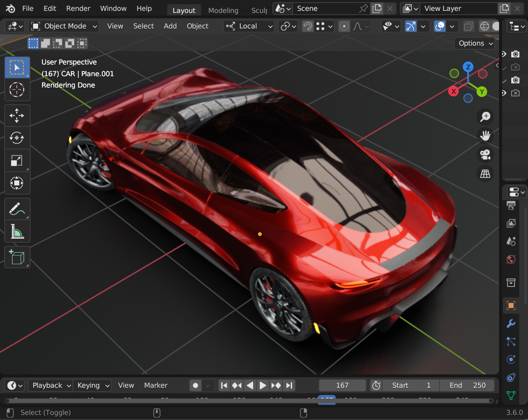528x420 pixels.
Task: Open the World Properties tab
Action: click(x=511, y=259)
